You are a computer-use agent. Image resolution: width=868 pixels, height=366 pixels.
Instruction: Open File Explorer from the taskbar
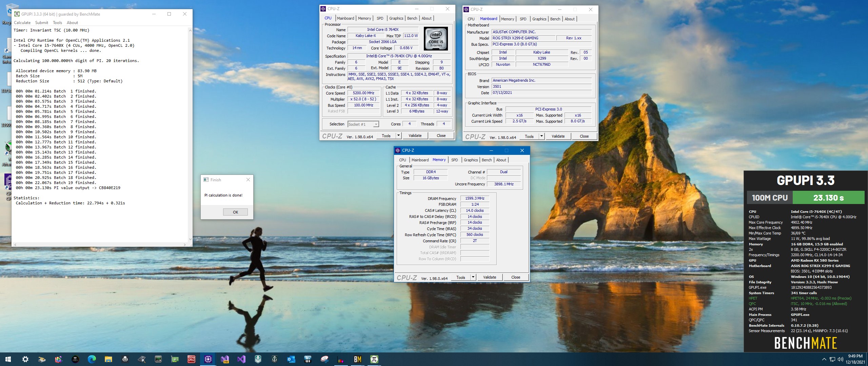pos(108,359)
